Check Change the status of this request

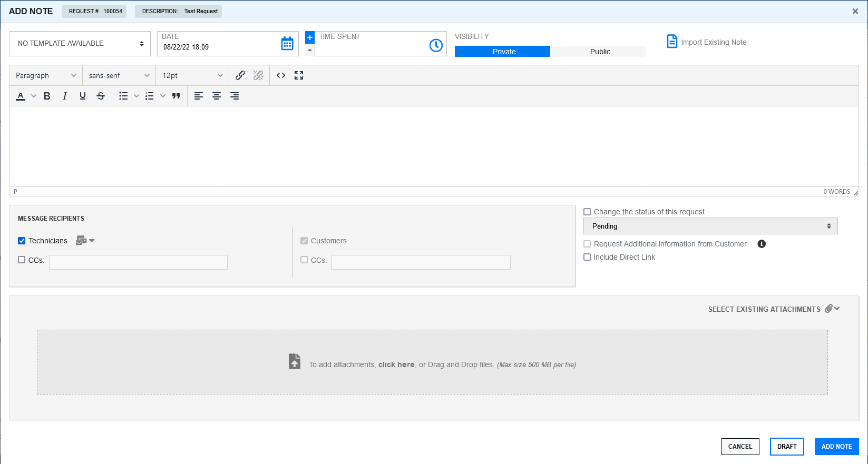point(587,212)
